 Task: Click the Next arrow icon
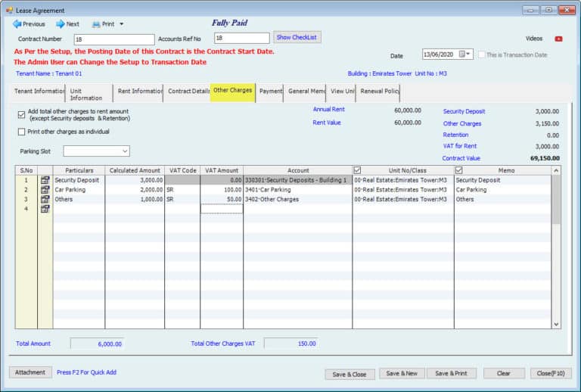(x=60, y=24)
